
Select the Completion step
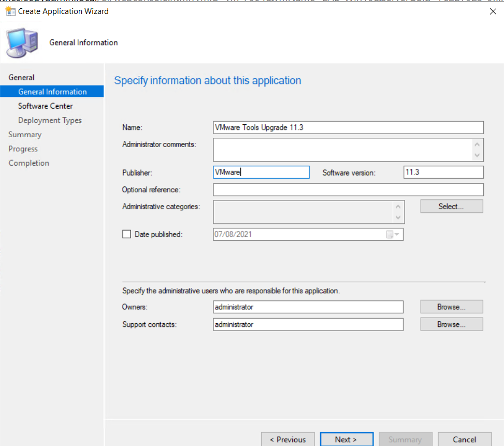click(28, 163)
